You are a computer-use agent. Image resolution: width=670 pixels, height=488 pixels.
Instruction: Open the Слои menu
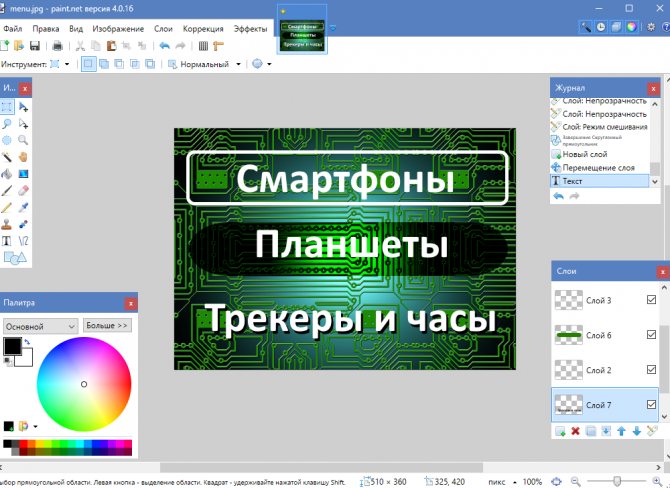(x=163, y=29)
